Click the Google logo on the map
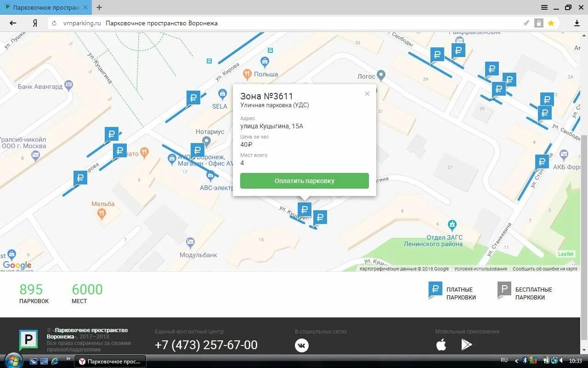This screenshot has height=368, width=588. (x=17, y=265)
